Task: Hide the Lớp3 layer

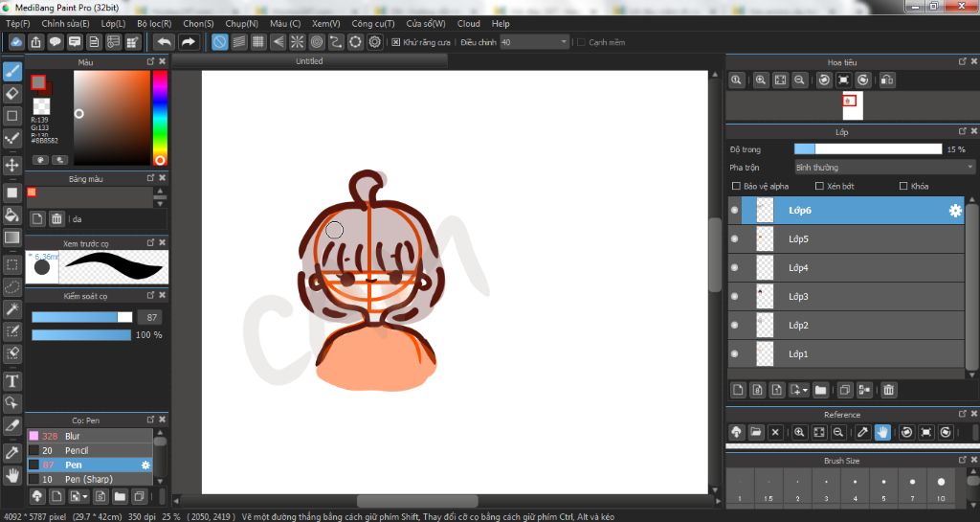Action: pos(734,296)
